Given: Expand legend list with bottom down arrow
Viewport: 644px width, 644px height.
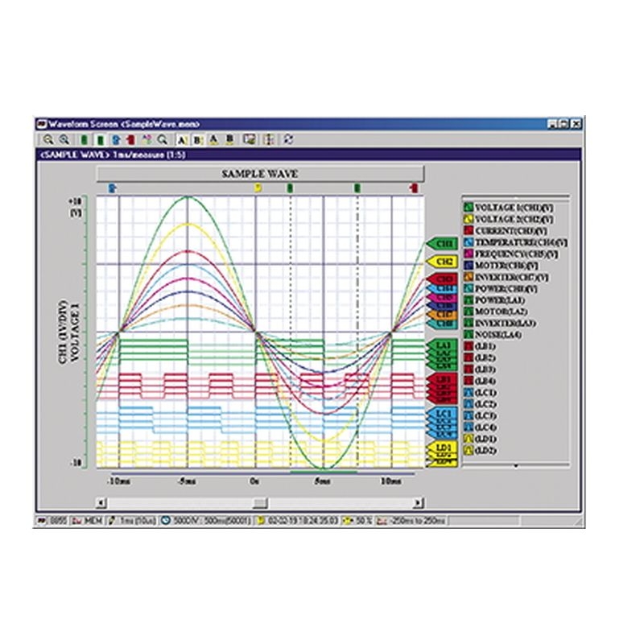Looking at the screenshot, I should [x=516, y=466].
